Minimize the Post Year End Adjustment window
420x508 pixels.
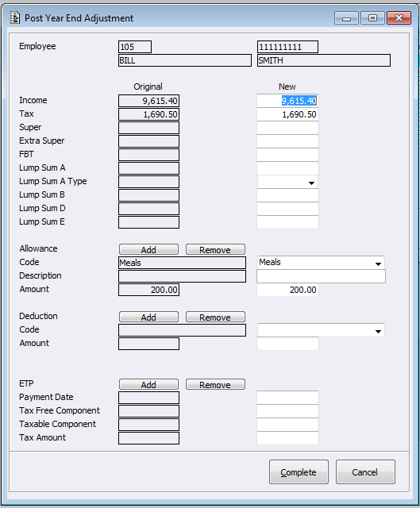point(346,18)
